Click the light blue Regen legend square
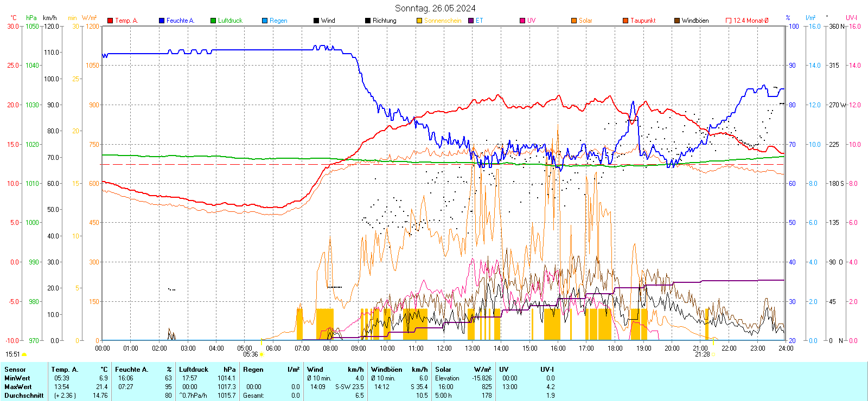This screenshot has width=868, height=401. (x=265, y=21)
